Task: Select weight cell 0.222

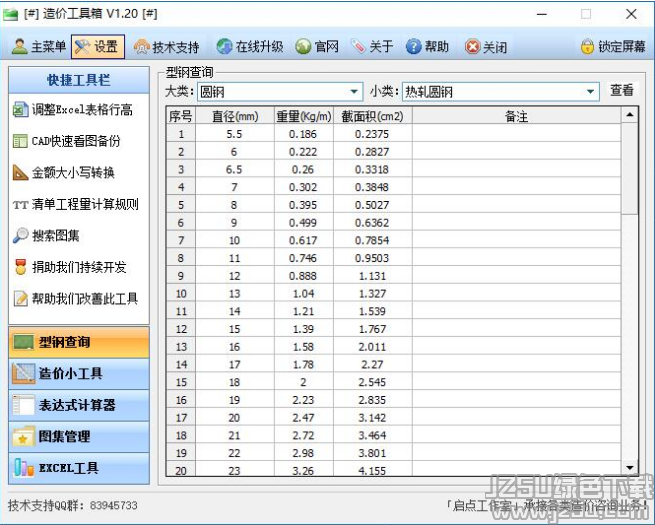Action: click(304, 152)
